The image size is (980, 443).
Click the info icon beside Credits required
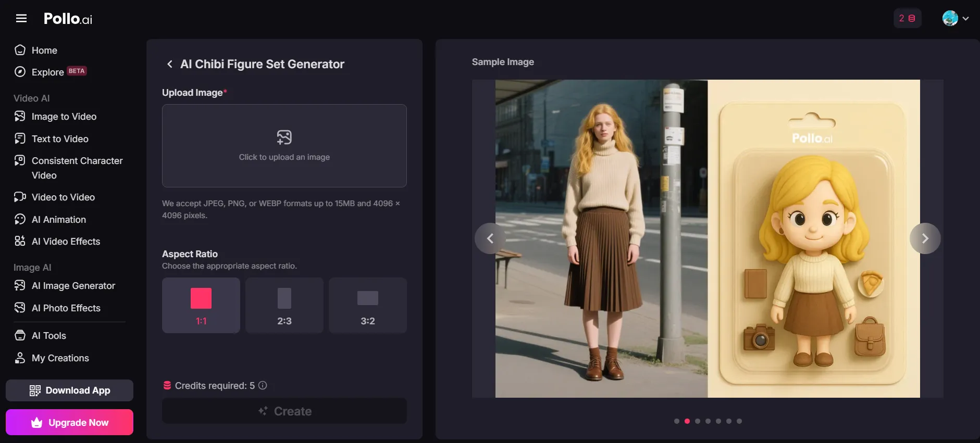pos(263,386)
